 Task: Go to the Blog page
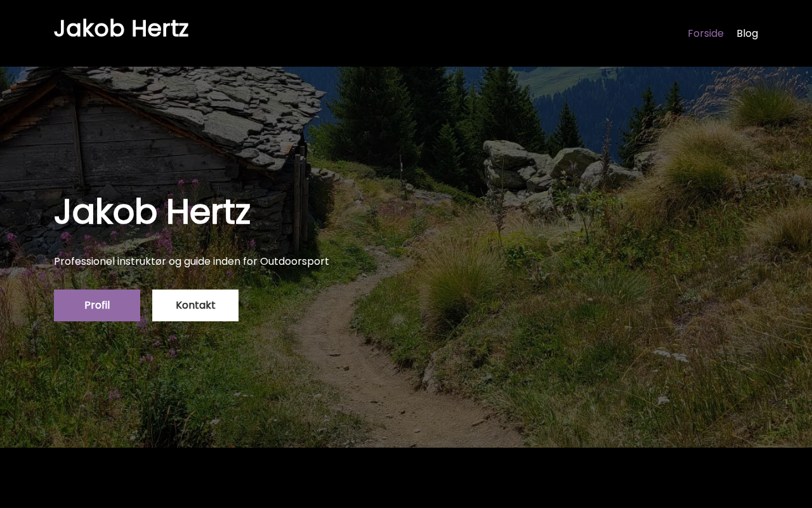(x=747, y=34)
